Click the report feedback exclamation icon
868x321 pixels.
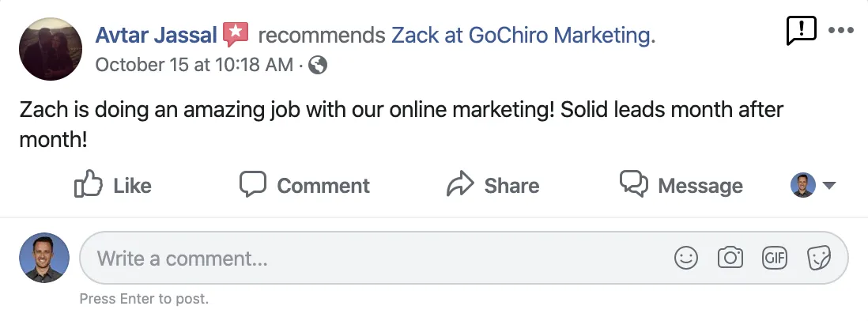pyautogui.click(x=801, y=31)
